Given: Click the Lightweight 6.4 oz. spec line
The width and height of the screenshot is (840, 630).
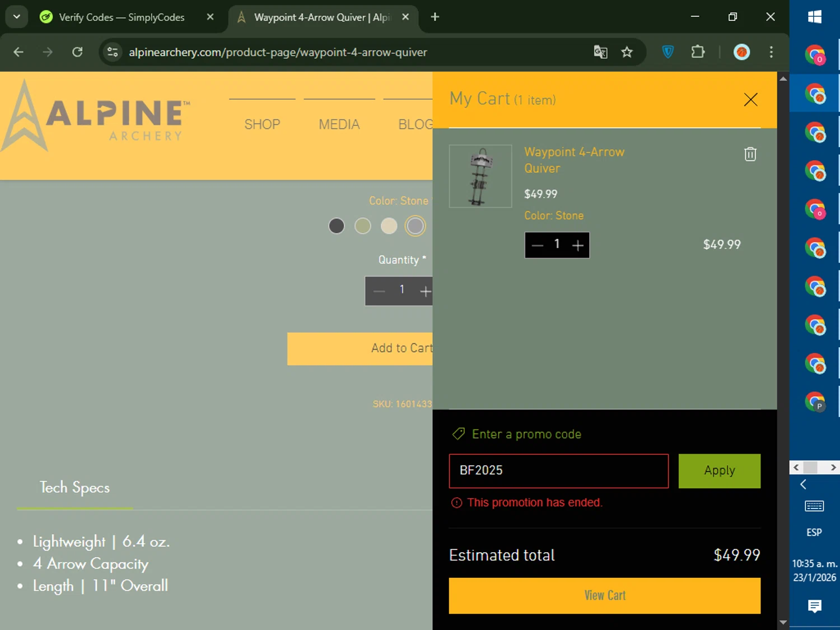Looking at the screenshot, I should click(101, 542).
